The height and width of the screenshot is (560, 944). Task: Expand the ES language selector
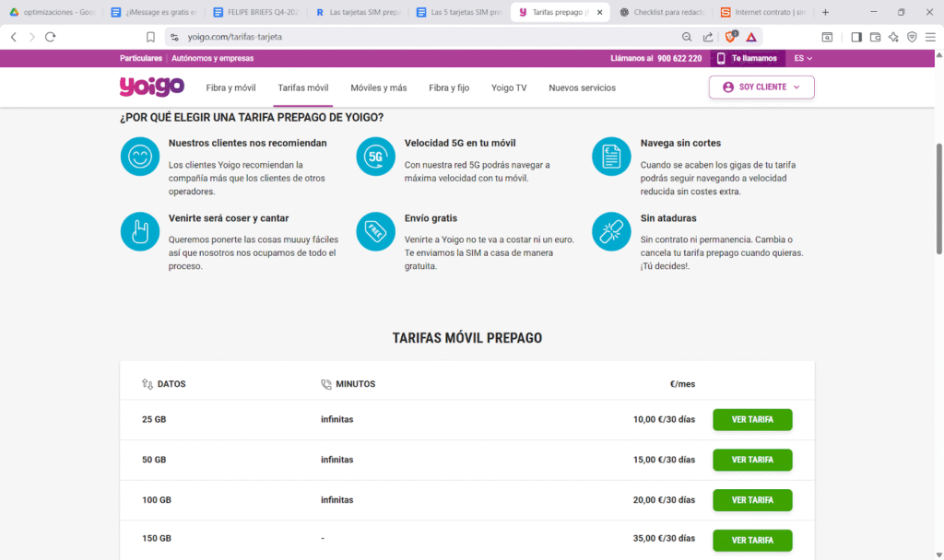pyautogui.click(x=803, y=58)
